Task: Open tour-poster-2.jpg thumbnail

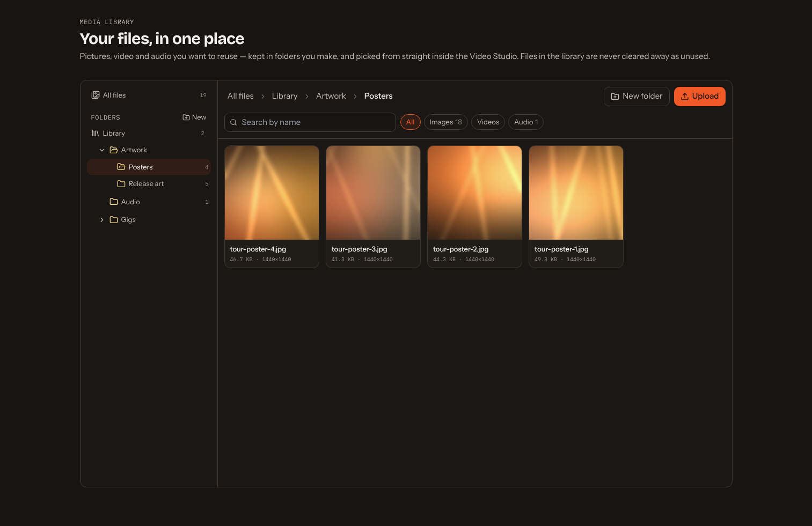Action: [x=474, y=193]
